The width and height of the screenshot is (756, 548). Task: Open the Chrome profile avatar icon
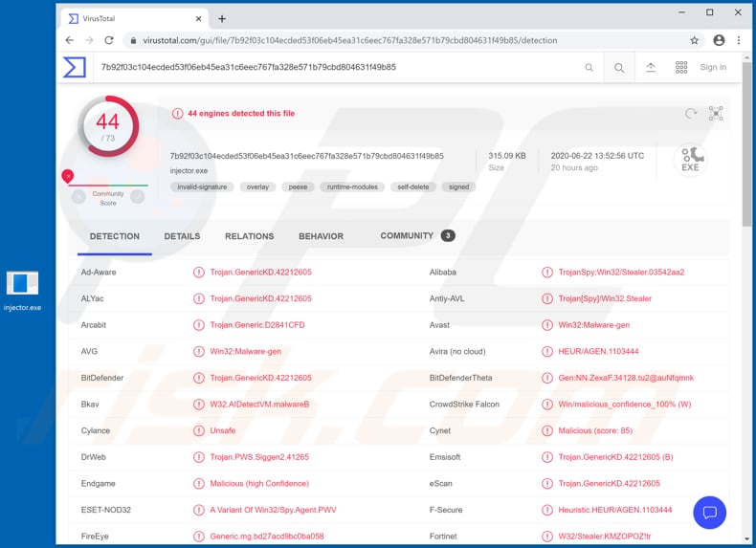pos(719,40)
